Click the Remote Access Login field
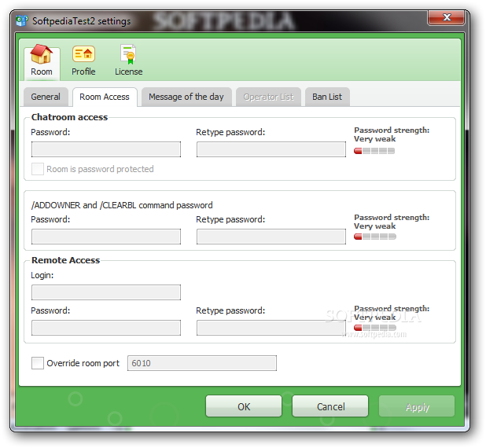486x448 pixels. (x=106, y=292)
